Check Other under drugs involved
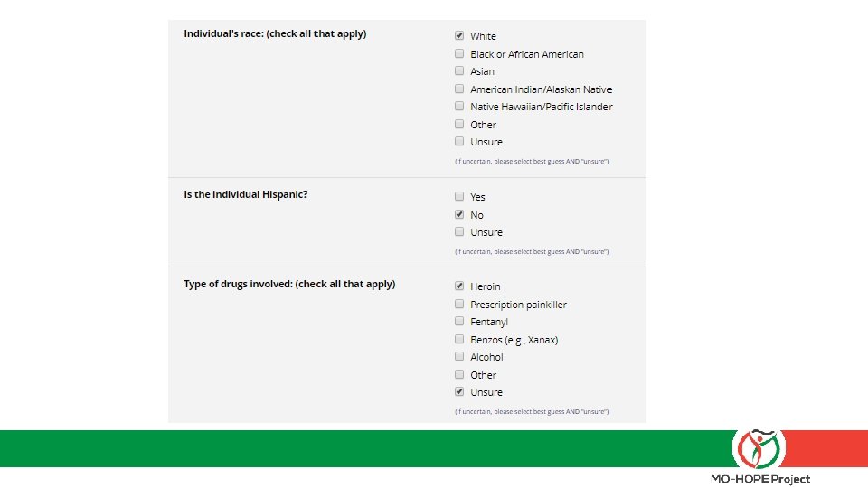Screen dimensions: 868x488 pyautogui.click(x=459, y=374)
